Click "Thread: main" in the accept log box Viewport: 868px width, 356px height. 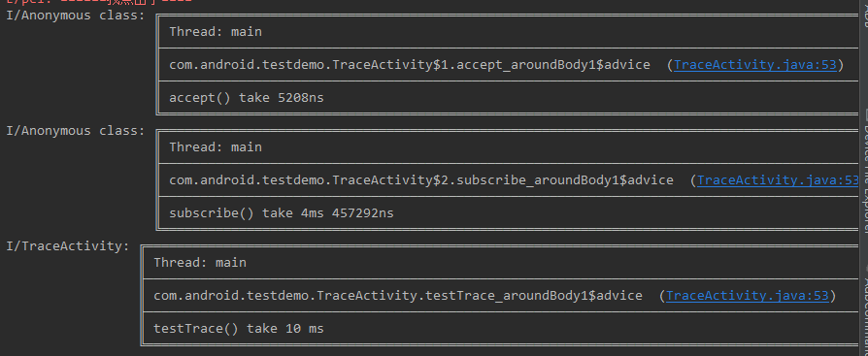[x=216, y=32]
